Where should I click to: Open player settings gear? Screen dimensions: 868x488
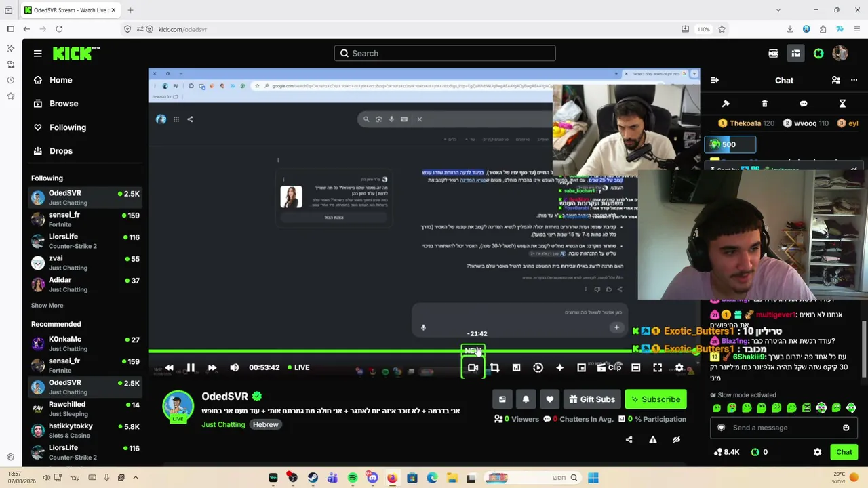tap(679, 367)
